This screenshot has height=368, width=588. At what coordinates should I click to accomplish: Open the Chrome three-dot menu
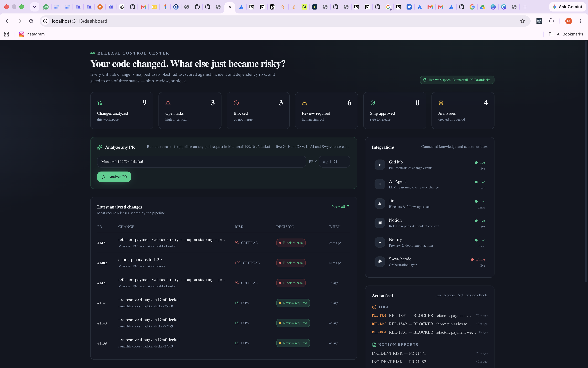(580, 21)
